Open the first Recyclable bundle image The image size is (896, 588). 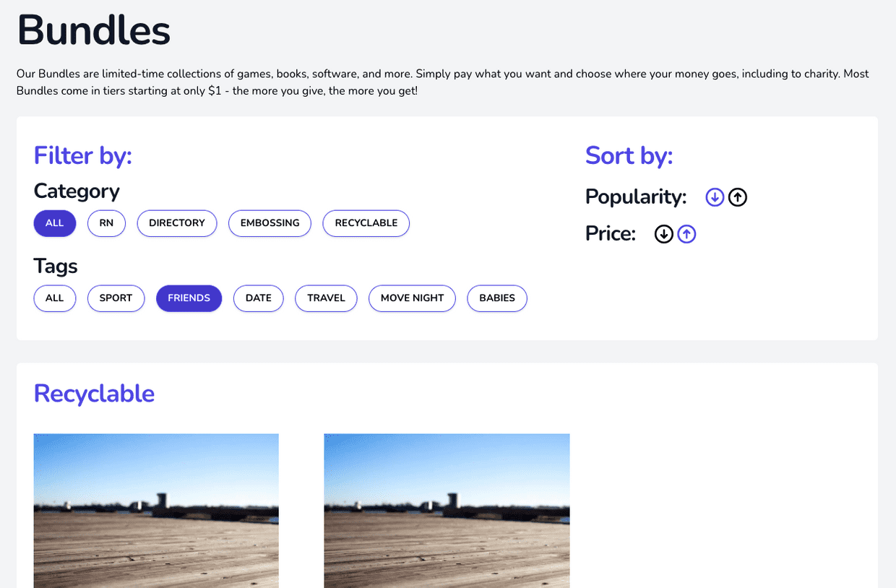click(x=156, y=511)
